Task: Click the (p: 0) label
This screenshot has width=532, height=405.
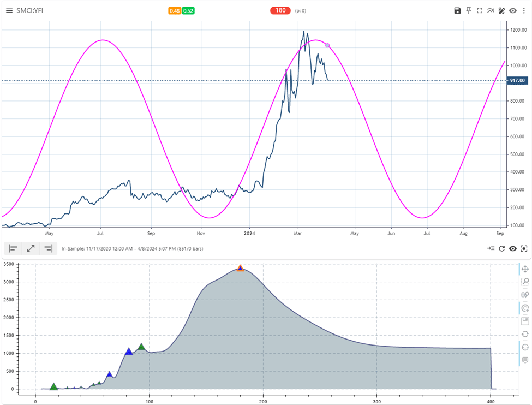Action: tap(300, 11)
